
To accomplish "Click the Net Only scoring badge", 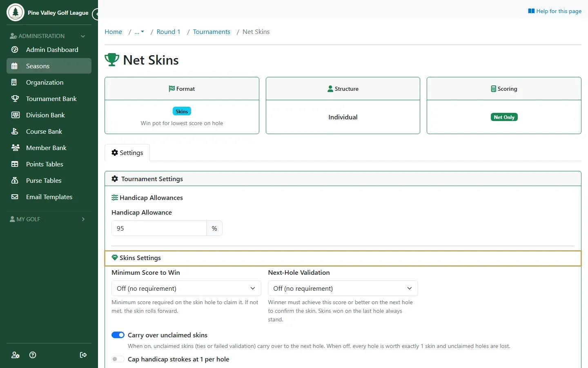I will pos(504,117).
